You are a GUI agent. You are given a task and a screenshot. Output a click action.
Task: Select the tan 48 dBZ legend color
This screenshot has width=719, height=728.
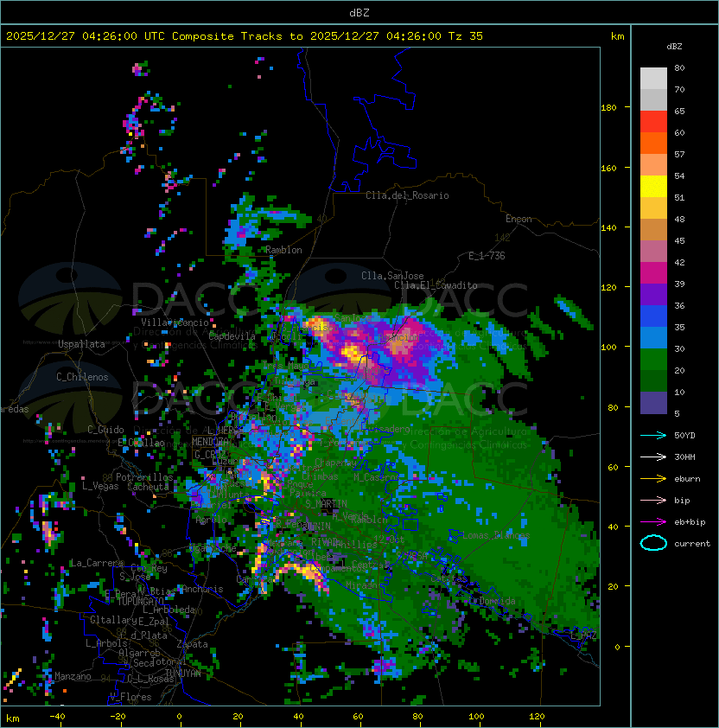(653, 230)
